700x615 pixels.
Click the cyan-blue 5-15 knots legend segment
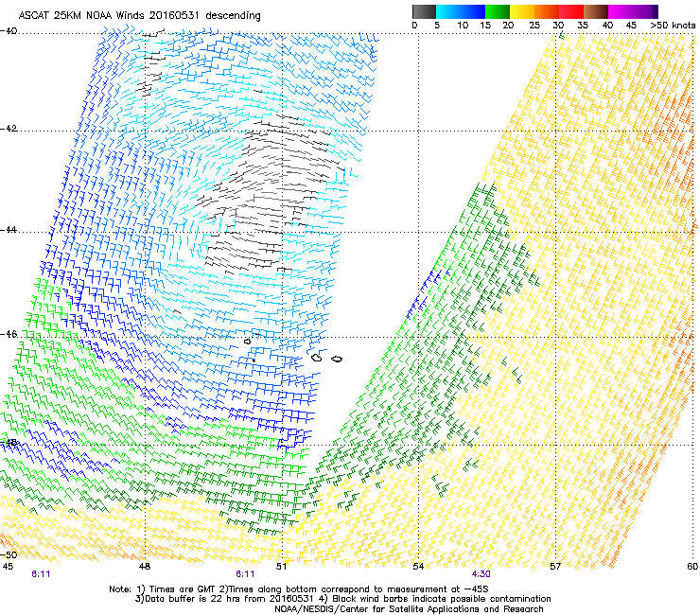pyautogui.click(x=461, y=11)
